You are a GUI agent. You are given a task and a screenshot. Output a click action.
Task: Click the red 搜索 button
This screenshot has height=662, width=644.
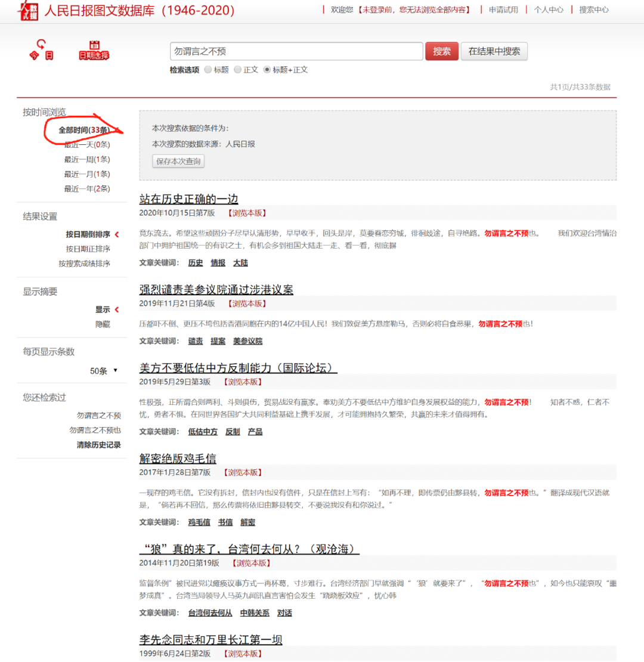click(x=441, y=51)
